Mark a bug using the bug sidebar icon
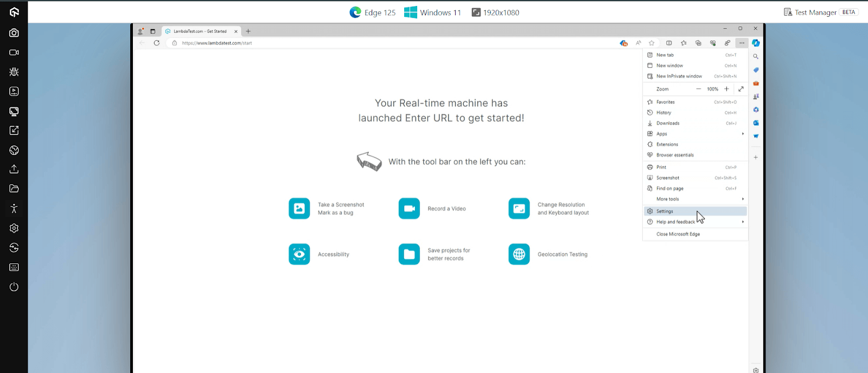Viewport: 868px width, 373px height. click(x=14, y=72)
